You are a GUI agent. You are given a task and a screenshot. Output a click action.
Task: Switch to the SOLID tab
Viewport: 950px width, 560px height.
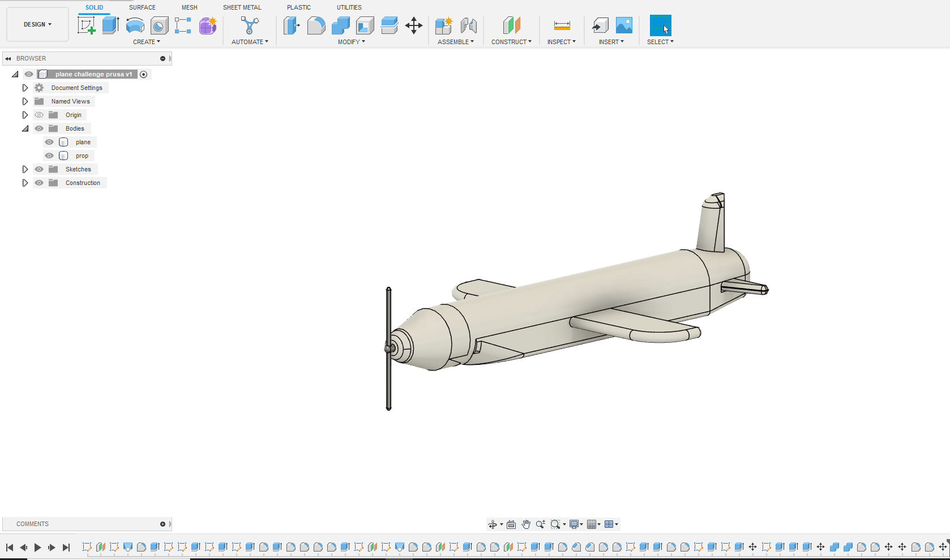(95, 7)
